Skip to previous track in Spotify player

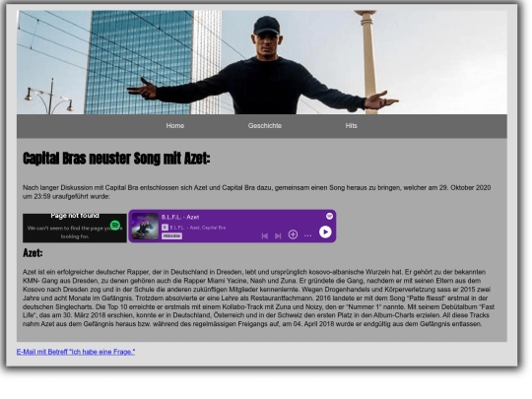pos(265,235)
